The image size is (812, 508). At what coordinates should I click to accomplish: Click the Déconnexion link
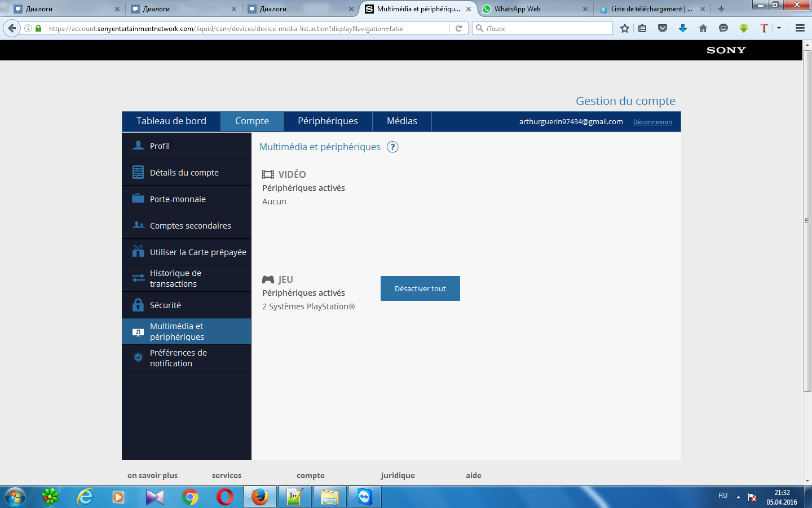pyautogui.click(x=652, y=122)
